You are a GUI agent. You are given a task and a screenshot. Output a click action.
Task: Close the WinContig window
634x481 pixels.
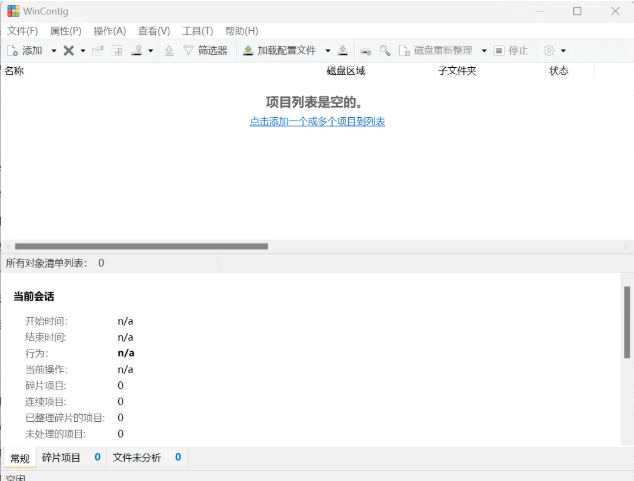[615, 11]
